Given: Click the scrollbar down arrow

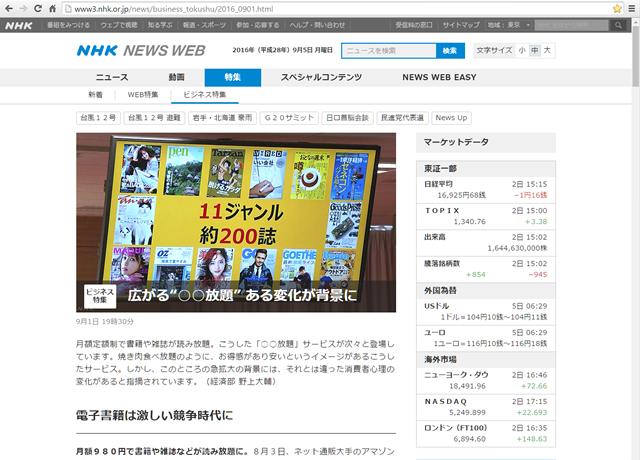Looking at the screenshot, I should click(633, 453).
